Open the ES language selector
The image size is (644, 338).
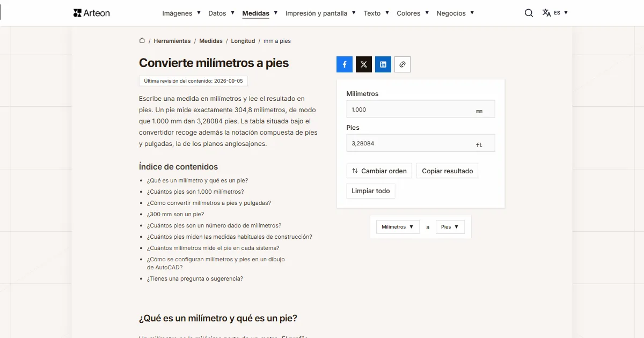pyautogui.click(x=561, y=13)
